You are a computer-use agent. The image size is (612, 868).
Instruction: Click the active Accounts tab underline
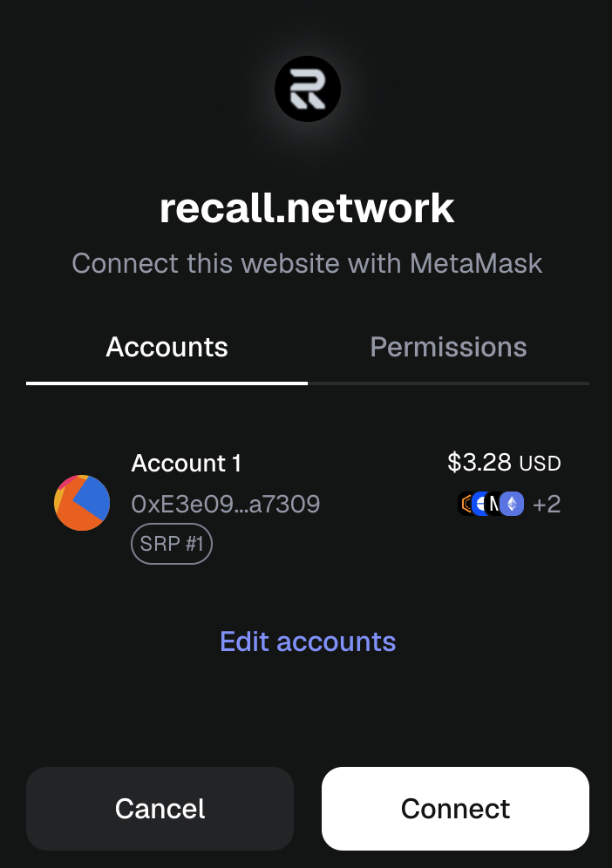coord(167,383)
